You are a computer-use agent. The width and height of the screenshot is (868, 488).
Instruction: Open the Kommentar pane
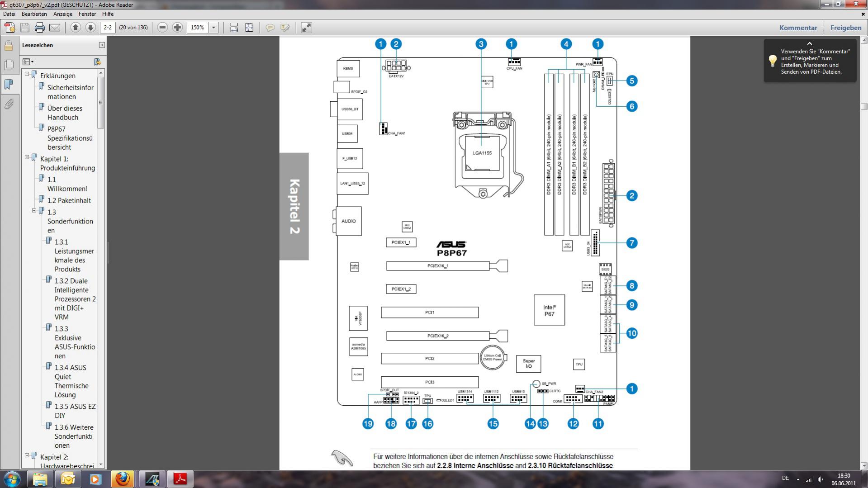[x=798, y=28]
